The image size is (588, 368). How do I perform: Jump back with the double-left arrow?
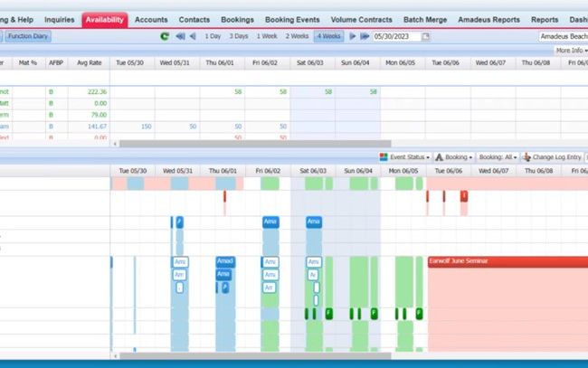click(x=180, y=36)
